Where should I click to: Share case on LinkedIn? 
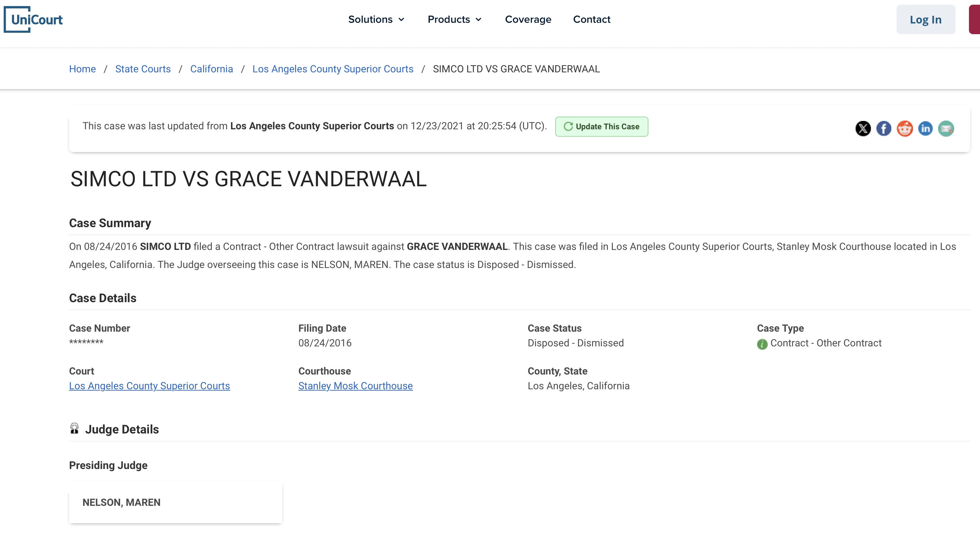pos(925,129)
